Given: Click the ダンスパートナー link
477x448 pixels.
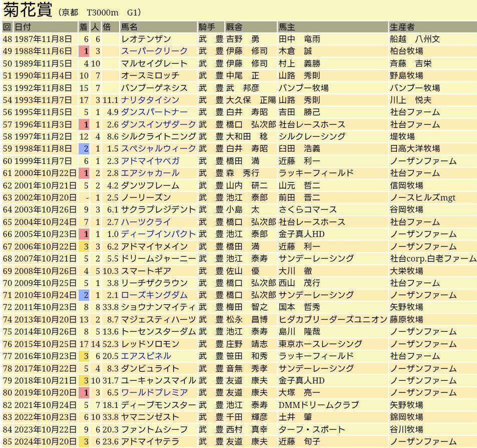Looking at the screenshot, I should click(154, 112).
